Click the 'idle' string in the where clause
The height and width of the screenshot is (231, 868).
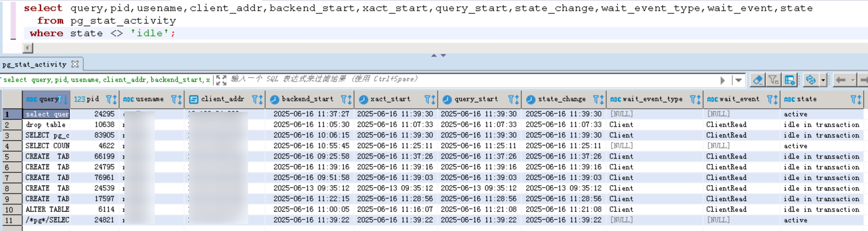pyautogui.click(x=150, y=33)
